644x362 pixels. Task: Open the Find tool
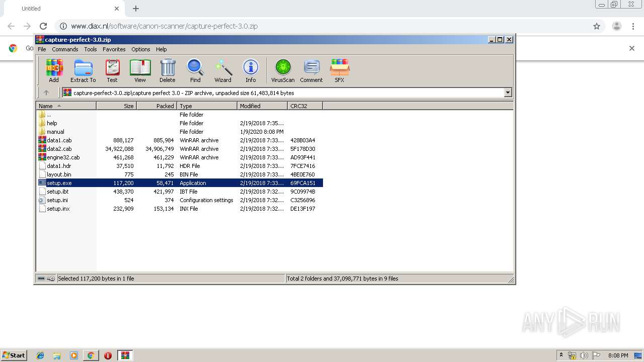pos(195,70)
